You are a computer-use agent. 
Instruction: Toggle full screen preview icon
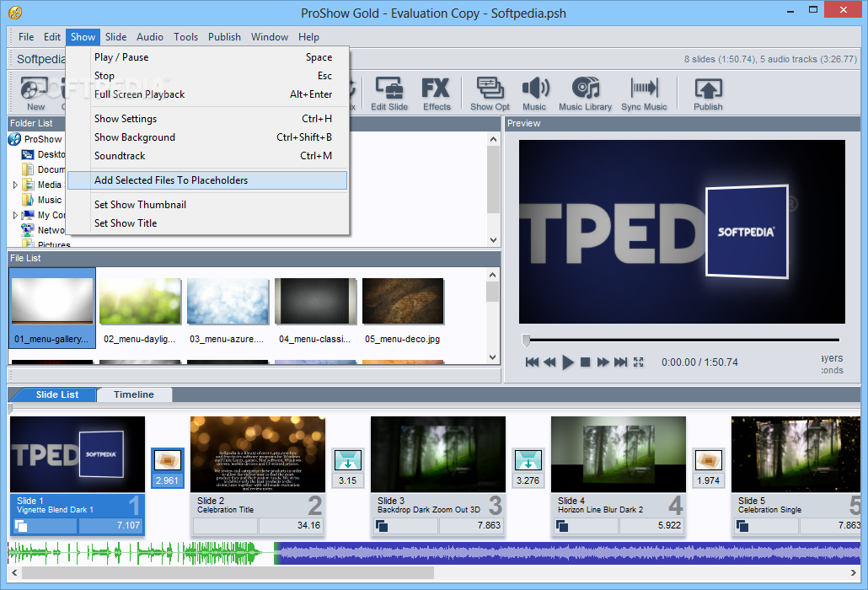[638, 362]
